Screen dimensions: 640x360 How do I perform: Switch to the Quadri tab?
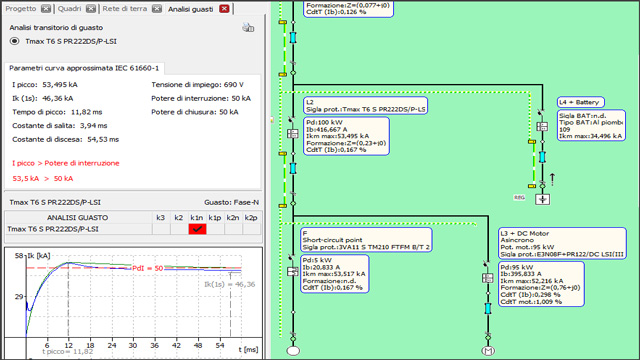(x=69, y=9)
